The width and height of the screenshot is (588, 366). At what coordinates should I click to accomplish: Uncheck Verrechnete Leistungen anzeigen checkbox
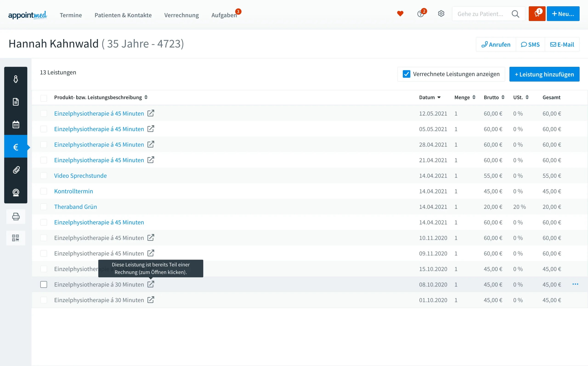pyautogui.click(x=406, y=74)
